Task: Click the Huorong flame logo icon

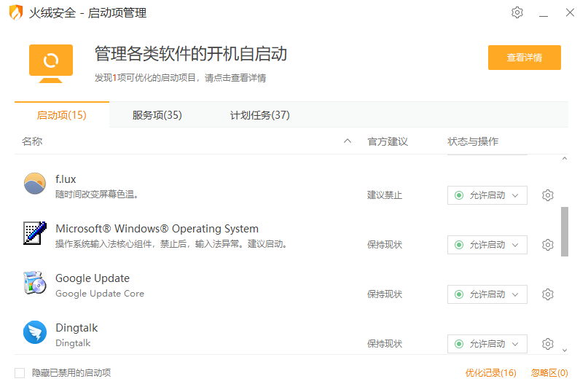Action: (x=16, y=12)
